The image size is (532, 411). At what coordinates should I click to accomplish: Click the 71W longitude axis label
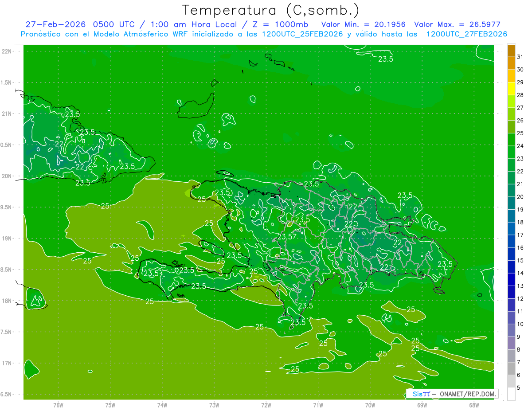pyautogui.click(x=318, y=405)
